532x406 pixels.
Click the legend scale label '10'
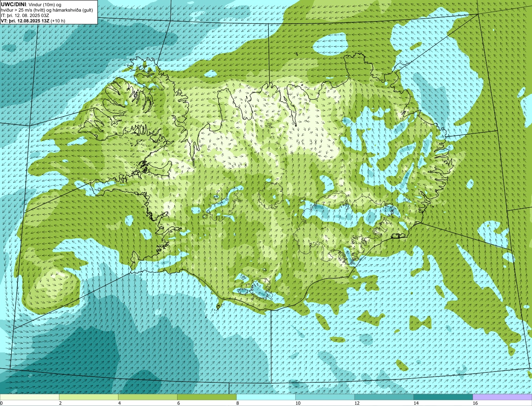[298, 403]
